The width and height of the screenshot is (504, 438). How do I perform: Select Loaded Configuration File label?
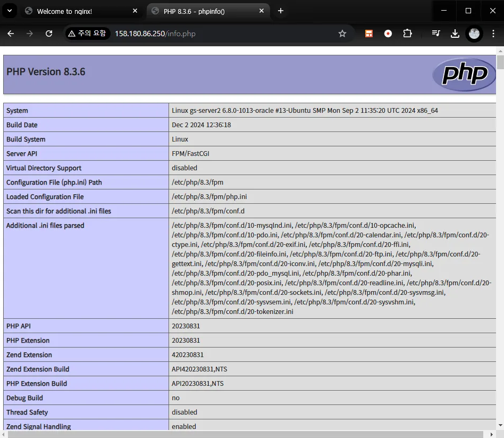pyautogui.click(x=45, y=196)
